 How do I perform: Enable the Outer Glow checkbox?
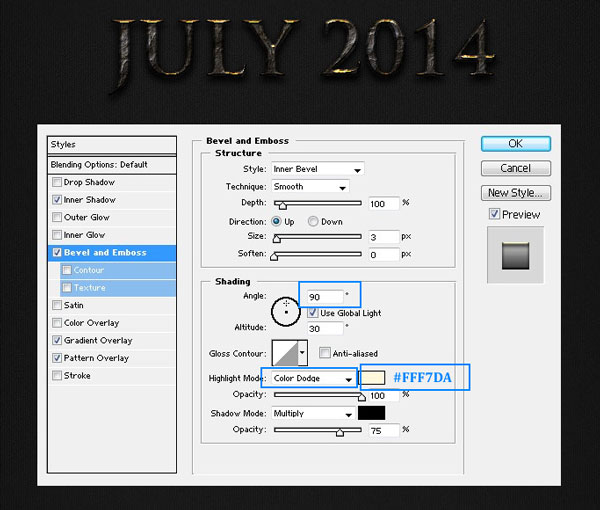(x=57, y=217)
